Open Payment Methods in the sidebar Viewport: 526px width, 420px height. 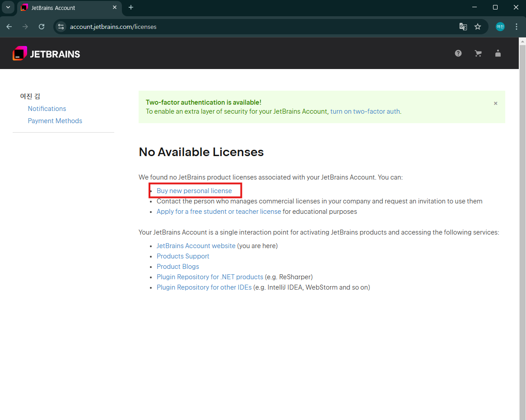click(55, 120)
